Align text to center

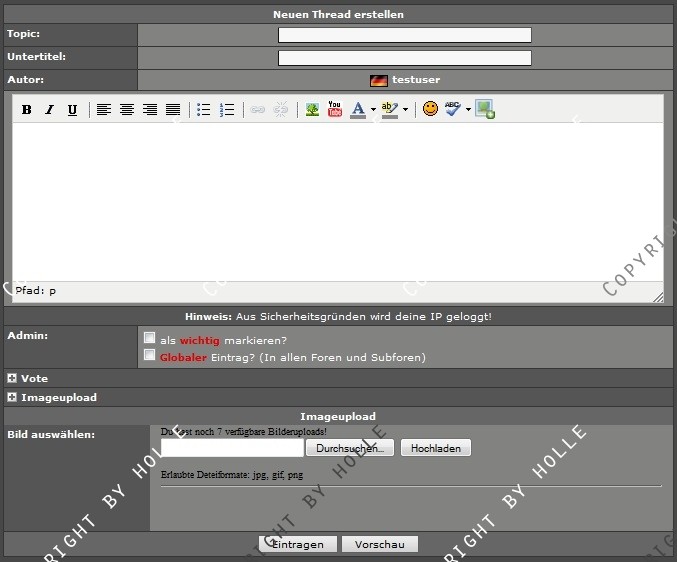[127, 110]
